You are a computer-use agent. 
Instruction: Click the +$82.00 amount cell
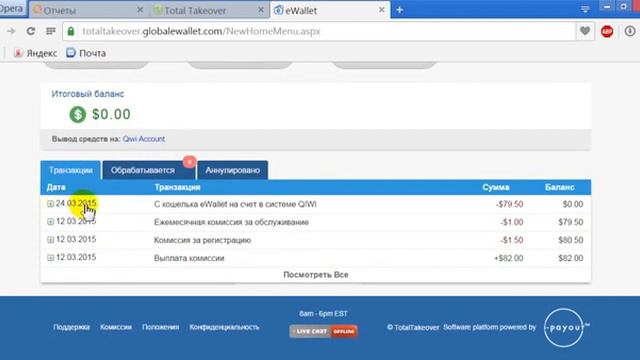(x=509, y=258)
